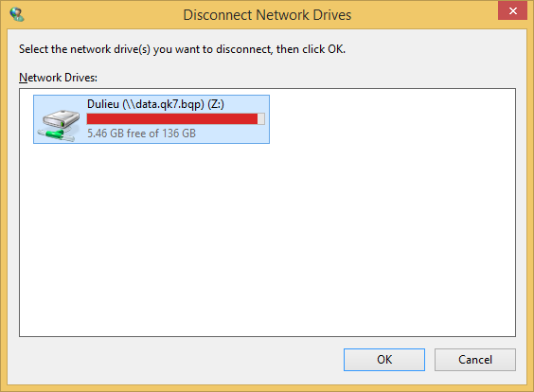Screen dimensions: 534x392
Task: Click the instruction text about disconnecting
Action: [182, 49]
